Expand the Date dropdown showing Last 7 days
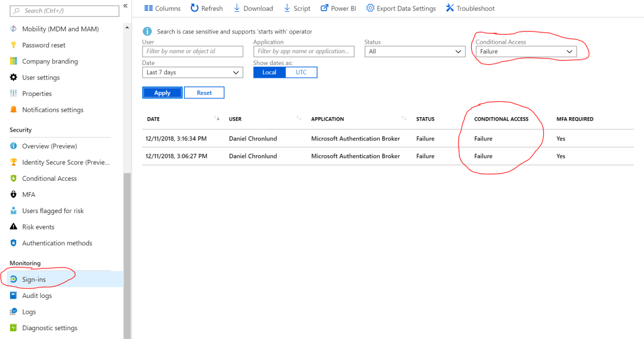 [192, 73]
